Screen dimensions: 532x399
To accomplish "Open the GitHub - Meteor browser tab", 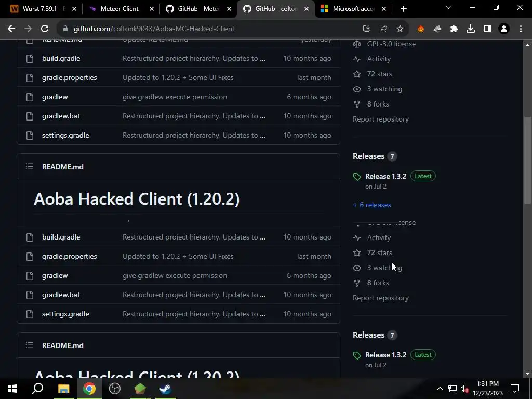I will (x=198, y=9).
